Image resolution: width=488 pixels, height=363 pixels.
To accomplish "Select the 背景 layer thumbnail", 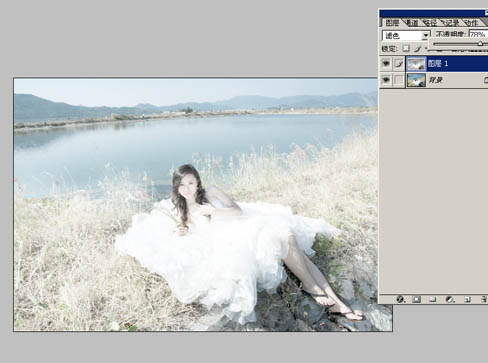I will coord(416,80).
